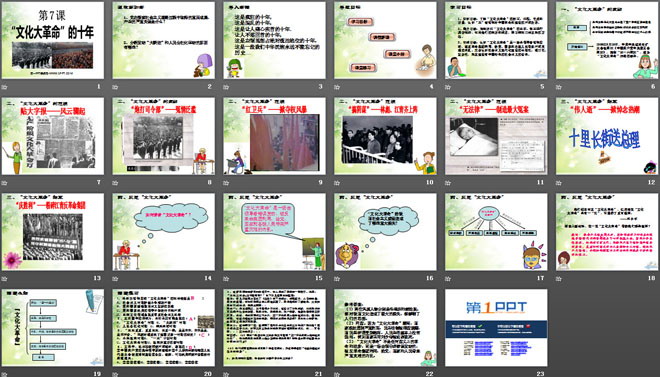660x377 pixels.
Task: Select slide 2 thumbnail with mushroom cartoon
Action: click(x=163, y=40)
